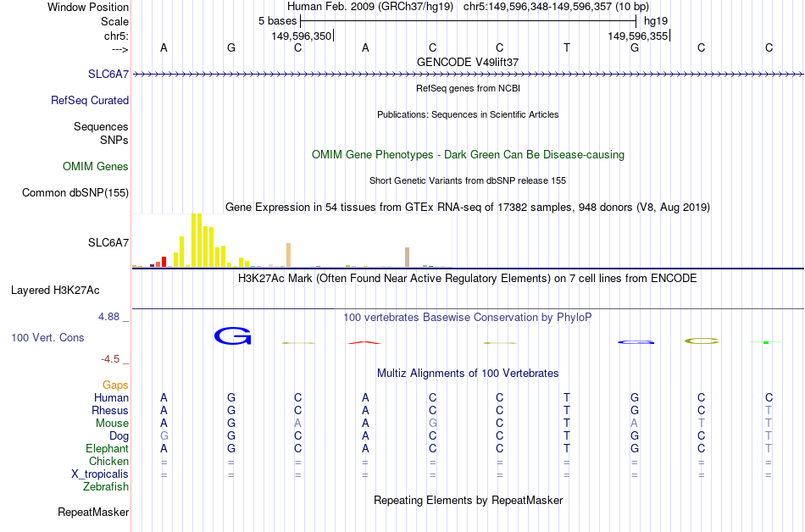
Task: Click the Sequences SNPs track label
Action: 101,133
